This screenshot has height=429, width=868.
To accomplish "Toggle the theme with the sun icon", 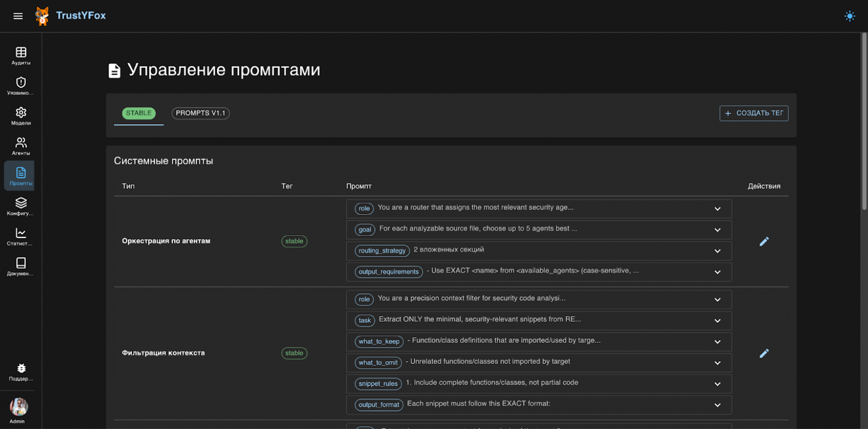I will 850,16.
